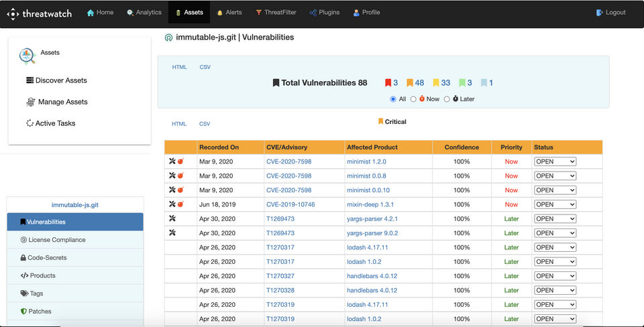Image resolution: width=644 pixels, height=327 pixels.
Task: Click the immutable-js.git title icon
Action: (x=168, y=38)
